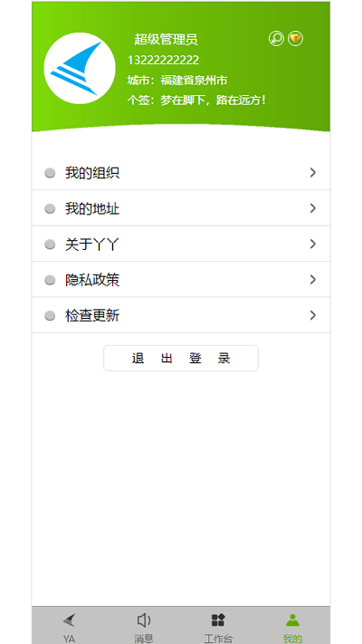Click the gold diamond badge icon

coord(296,39)
